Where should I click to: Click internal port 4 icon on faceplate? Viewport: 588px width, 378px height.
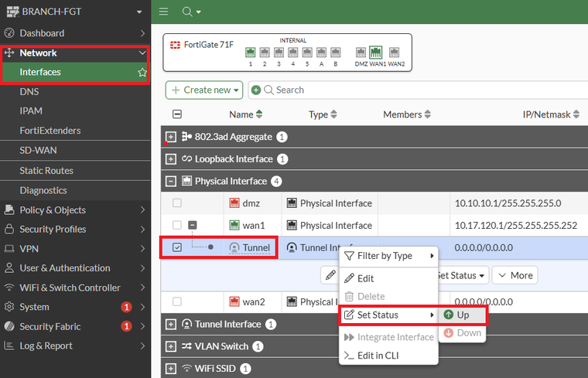293,52
